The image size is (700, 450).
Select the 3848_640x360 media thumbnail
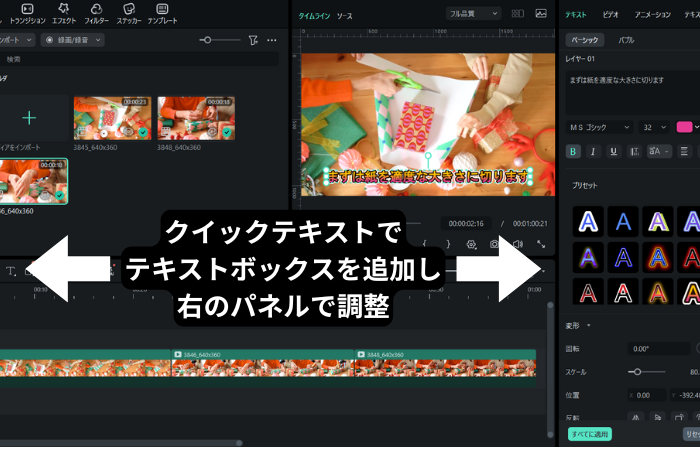coord(196,118)
